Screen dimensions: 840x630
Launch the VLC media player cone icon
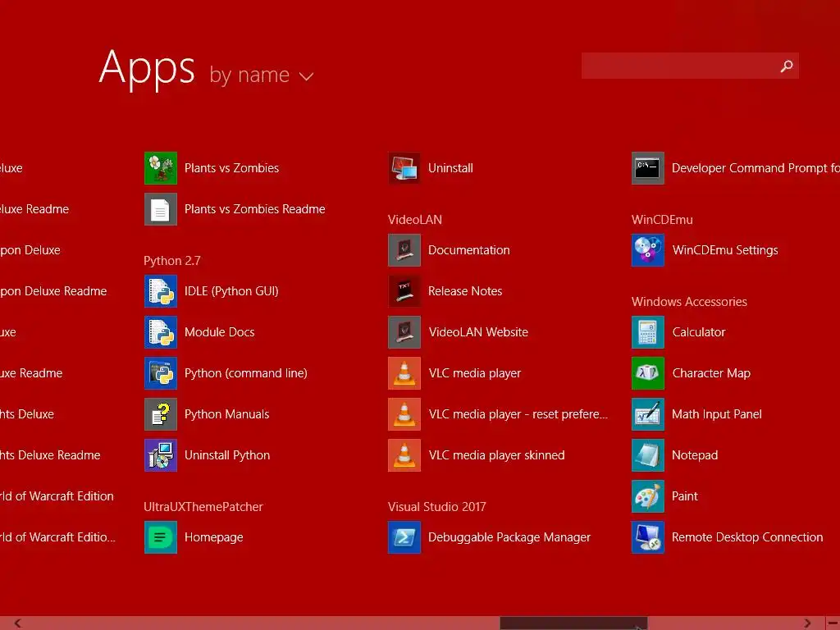click(404, 373)
